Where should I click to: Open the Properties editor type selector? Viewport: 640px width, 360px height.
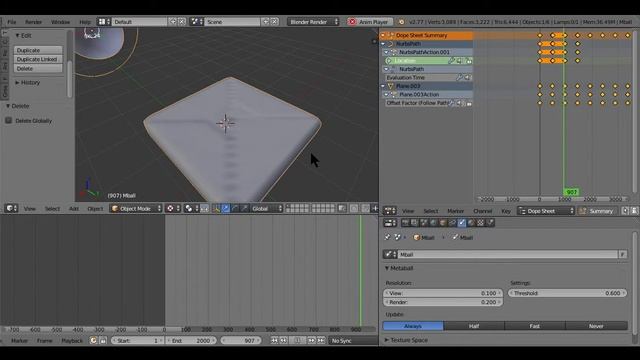pos(390,223)
